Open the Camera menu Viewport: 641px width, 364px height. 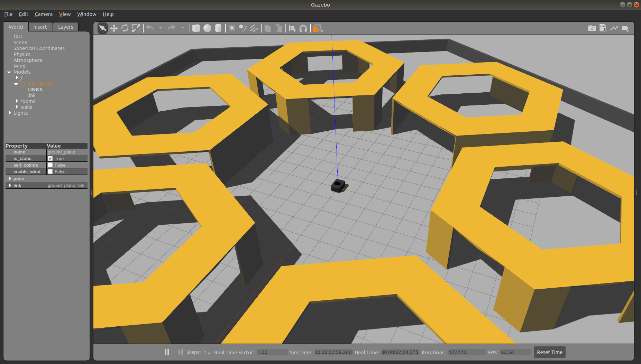[x=44, y=14]
